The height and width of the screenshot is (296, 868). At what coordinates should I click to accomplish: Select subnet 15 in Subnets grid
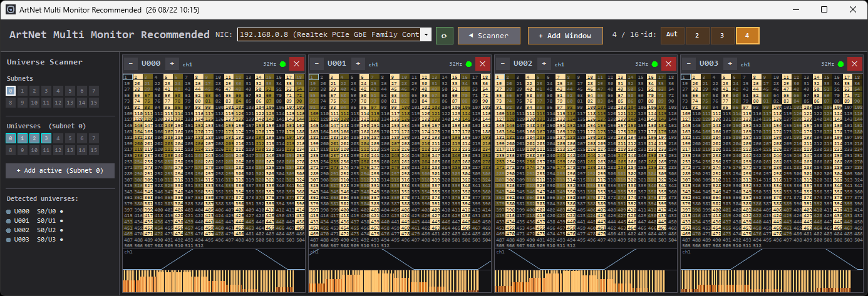point(94,103)
